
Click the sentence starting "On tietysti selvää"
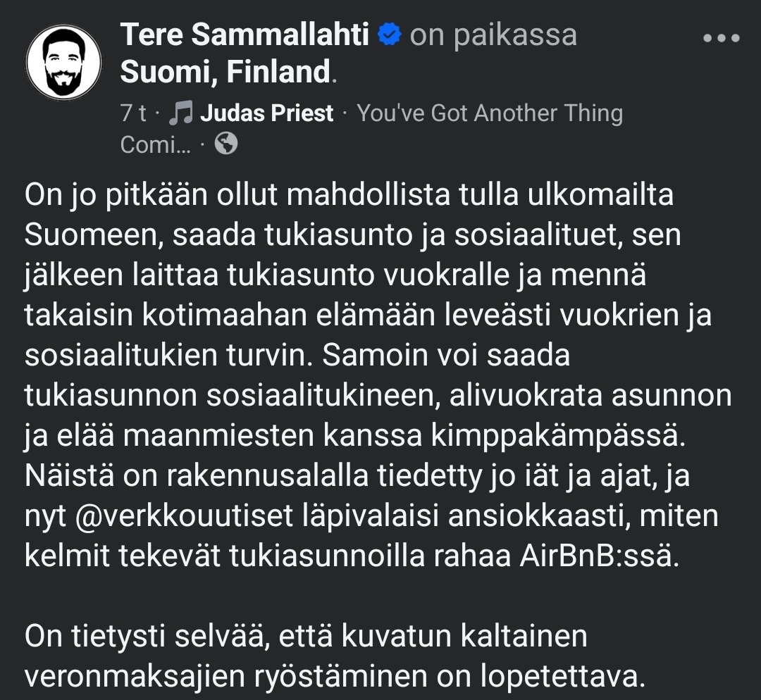[x=306, y=637]
